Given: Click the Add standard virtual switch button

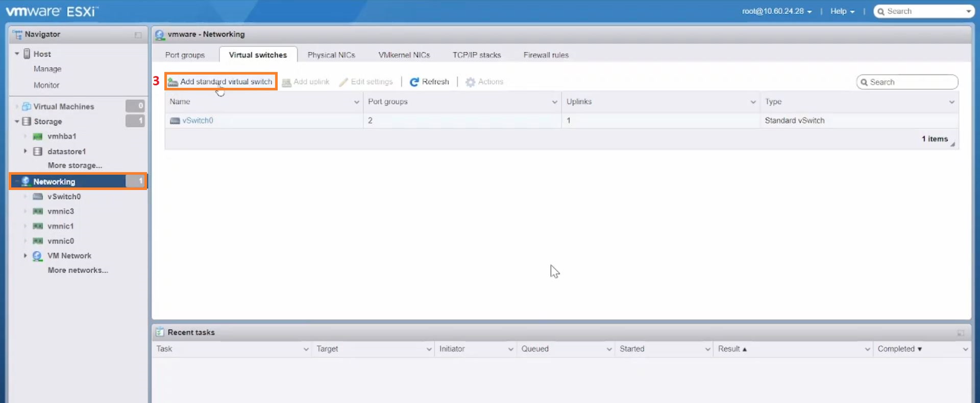Looking at the screenshot, I should point(220,82).
